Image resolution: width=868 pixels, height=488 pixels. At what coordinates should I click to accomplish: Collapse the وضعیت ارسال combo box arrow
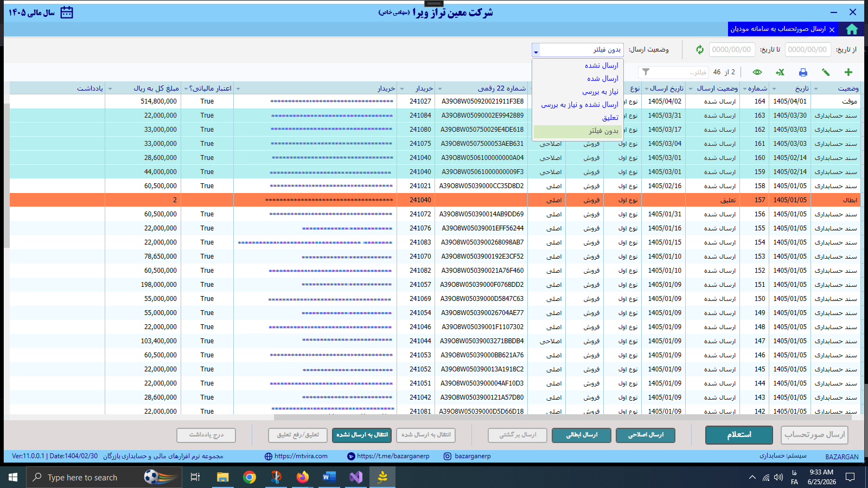click(x=536, y=50)
